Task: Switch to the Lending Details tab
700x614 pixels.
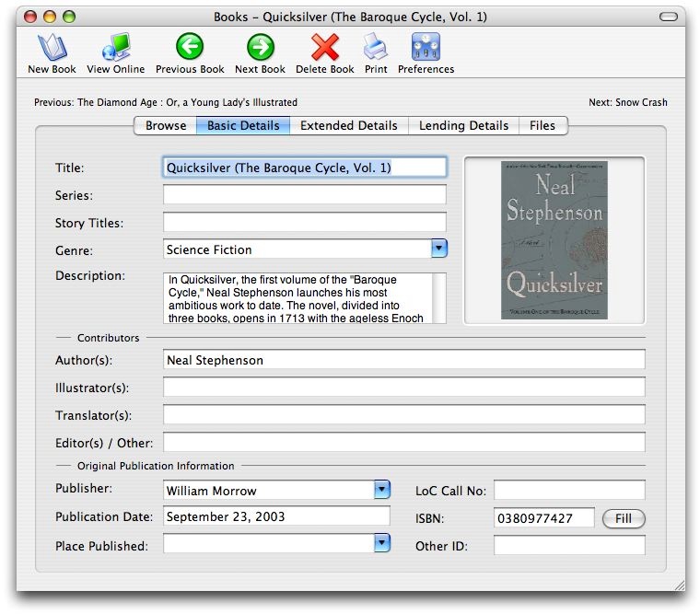Action: coord(463,125)
